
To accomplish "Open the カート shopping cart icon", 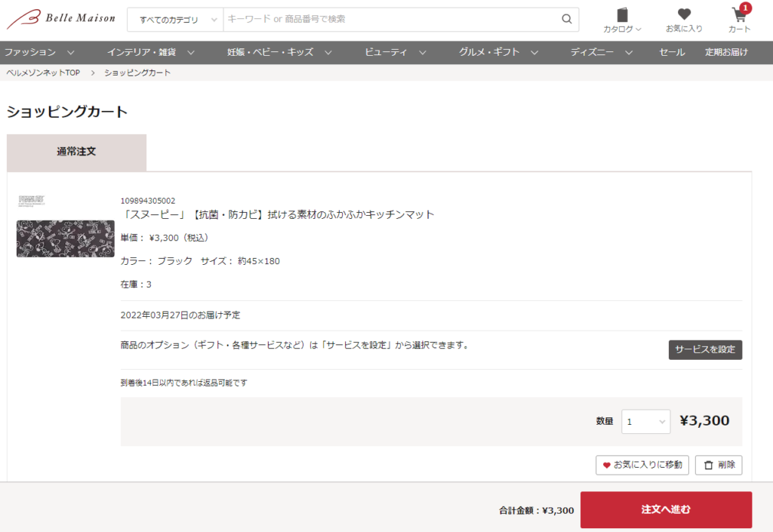I will 739,20.
